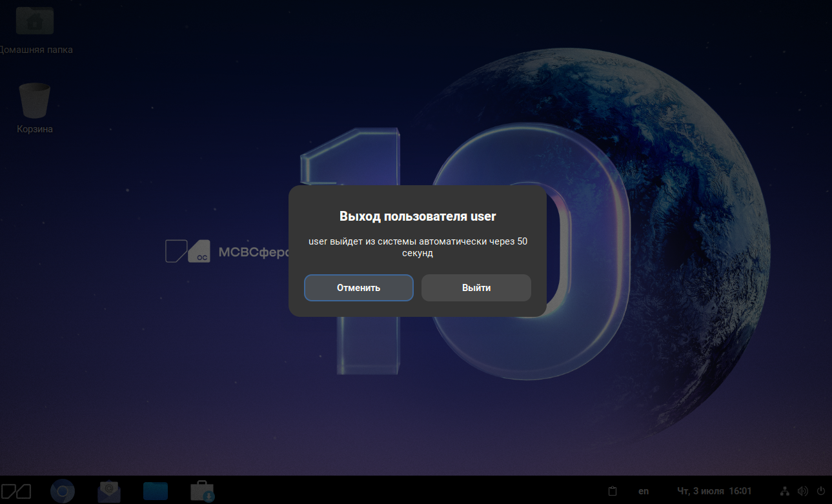Open the calendar from date and time
This screenshot has height=504, width=832.
[714, 492]
